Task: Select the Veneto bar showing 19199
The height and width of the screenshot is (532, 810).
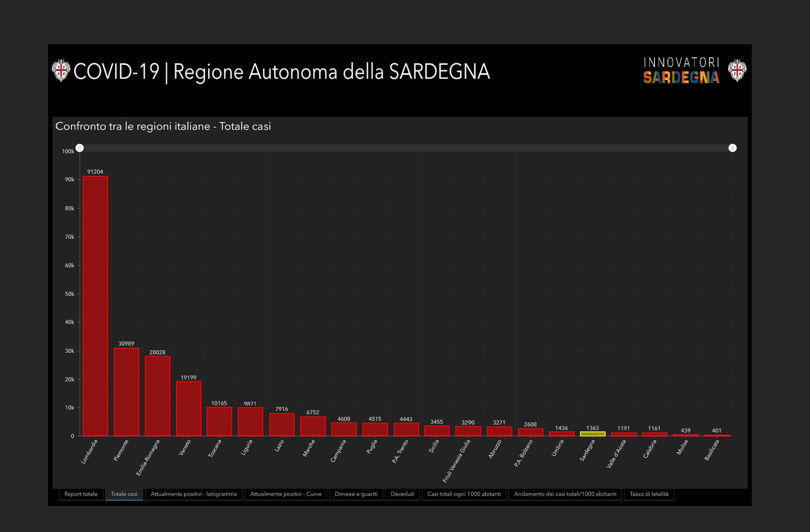Action: [x=189, y=408]
